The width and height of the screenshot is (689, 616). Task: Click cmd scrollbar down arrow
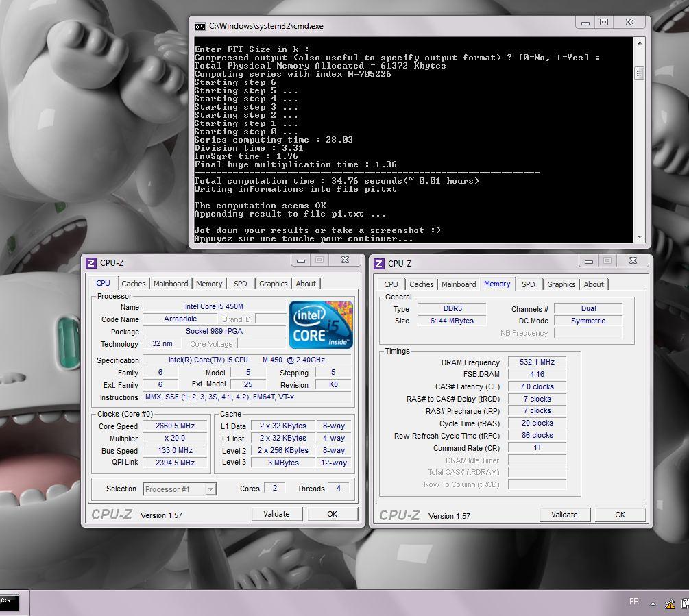coord(640,236)
